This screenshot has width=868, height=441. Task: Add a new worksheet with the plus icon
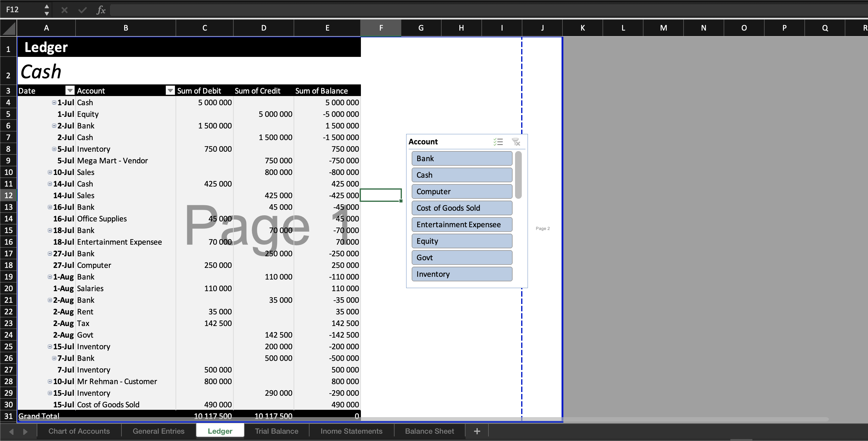(477, 431)
